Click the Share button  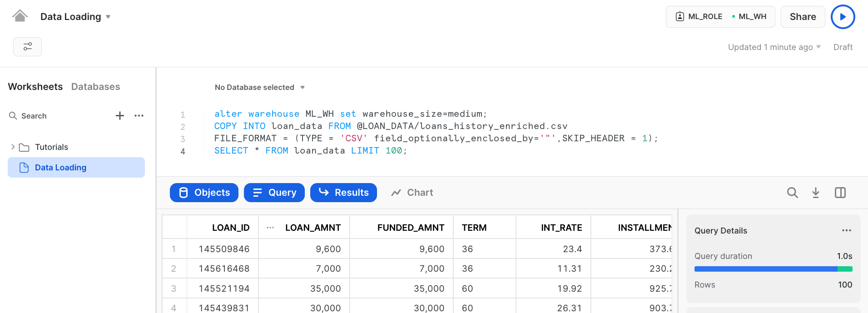pyautogui.click(x=803, y=17)
